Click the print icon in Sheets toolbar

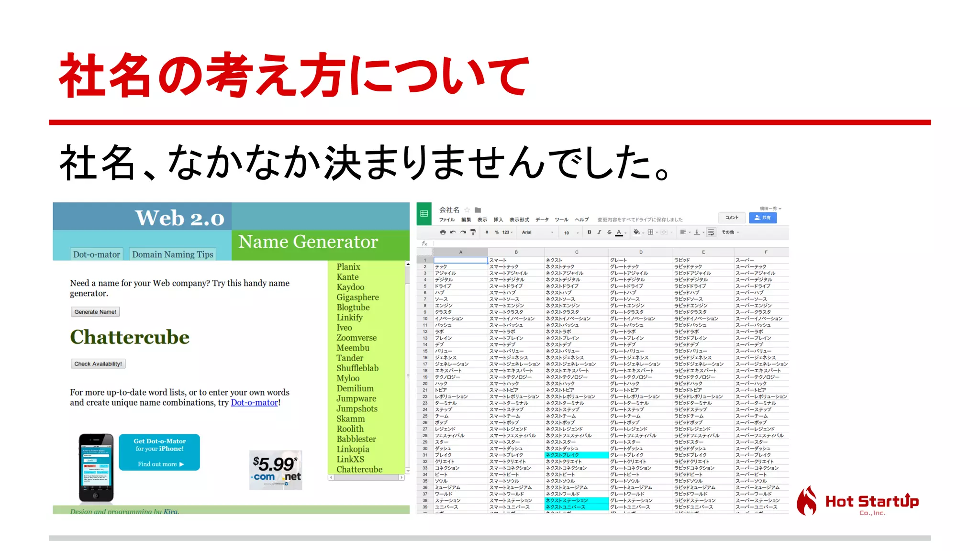pyautogui.click(x=443, y=232)
